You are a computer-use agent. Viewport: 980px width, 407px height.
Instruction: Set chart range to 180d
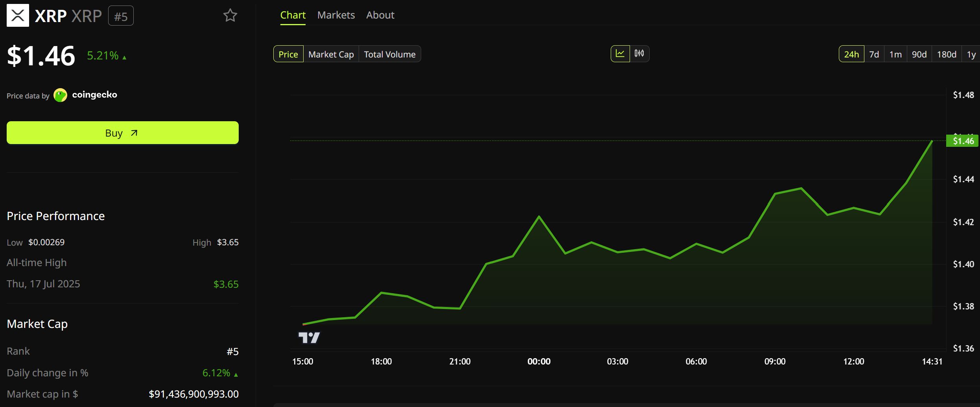pos(947,54)
